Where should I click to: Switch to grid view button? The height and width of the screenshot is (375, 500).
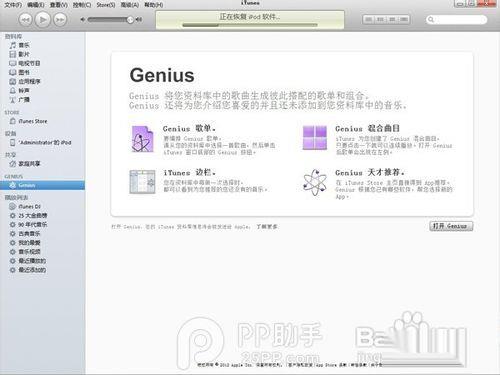point(392,19)
